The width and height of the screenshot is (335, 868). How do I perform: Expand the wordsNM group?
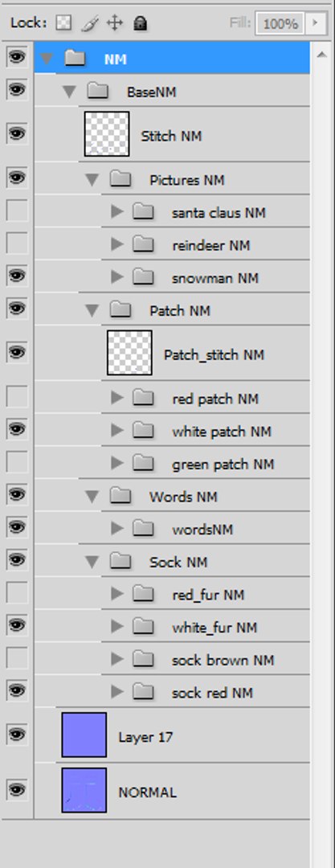tap(116, 529)
